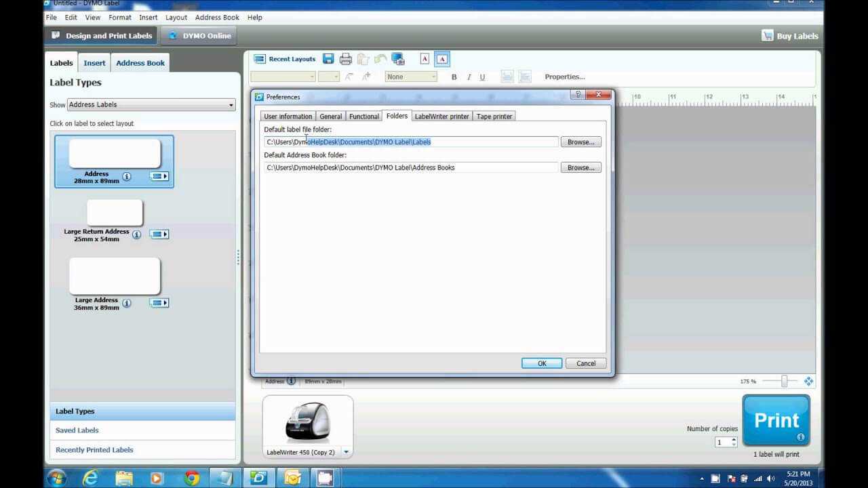The image size is (868, 488).
Task: Open the LabelWriter printer tab
Action: click(441, 117)
